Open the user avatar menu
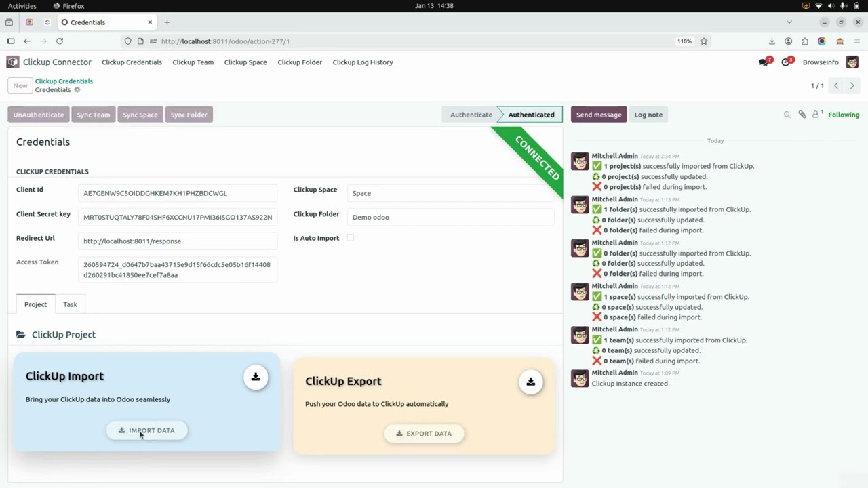This screenshot has height=488, width=868. pos(852,62)
